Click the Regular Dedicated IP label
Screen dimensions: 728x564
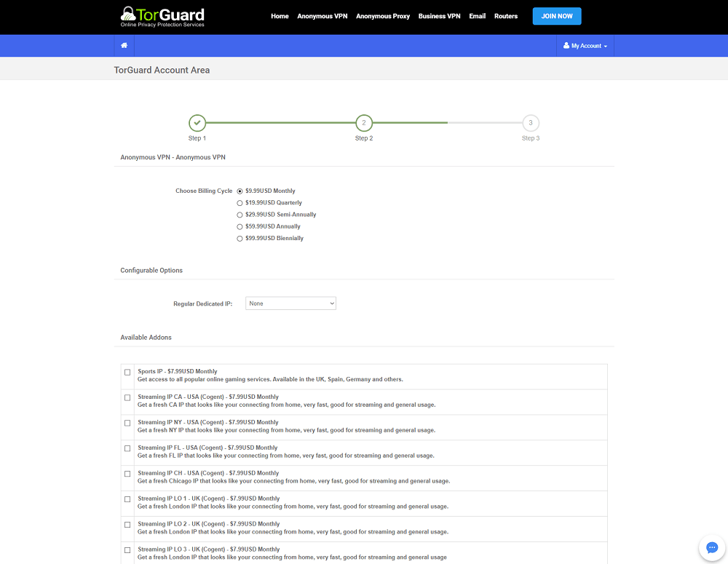(x=203, y=304)
